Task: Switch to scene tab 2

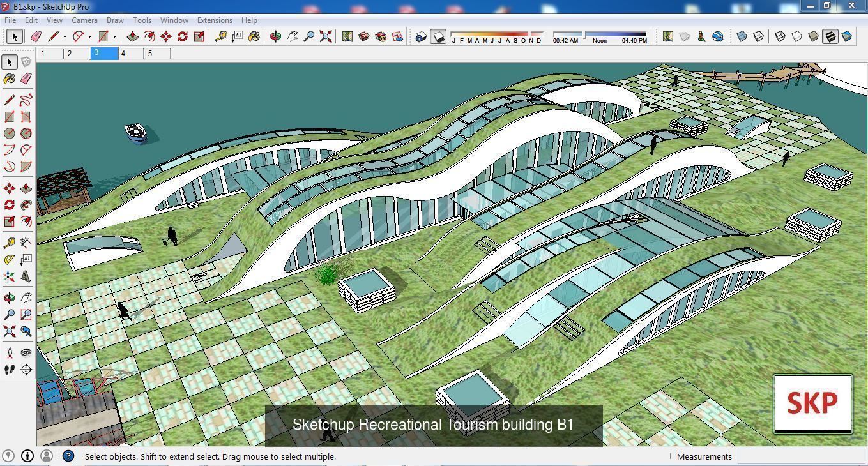Action: coord(77,54)
